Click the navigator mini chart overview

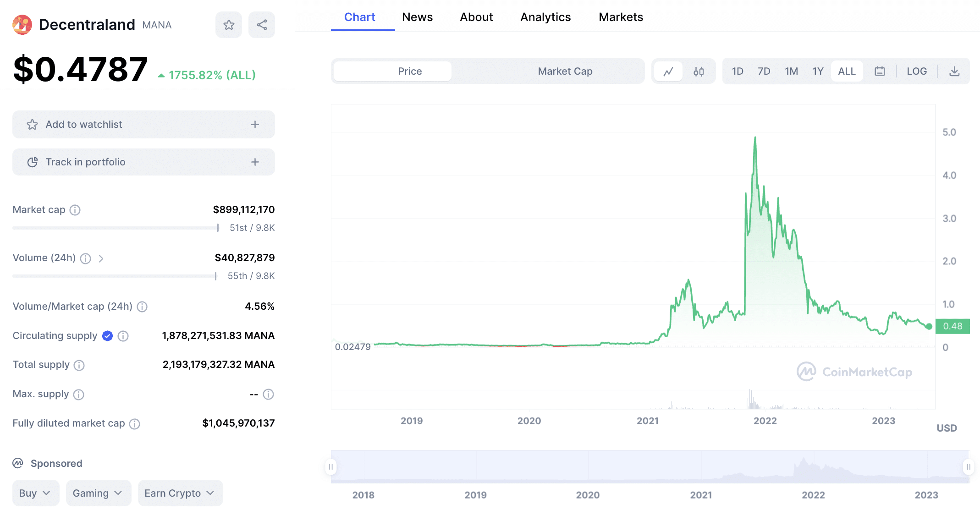(650, 467)
